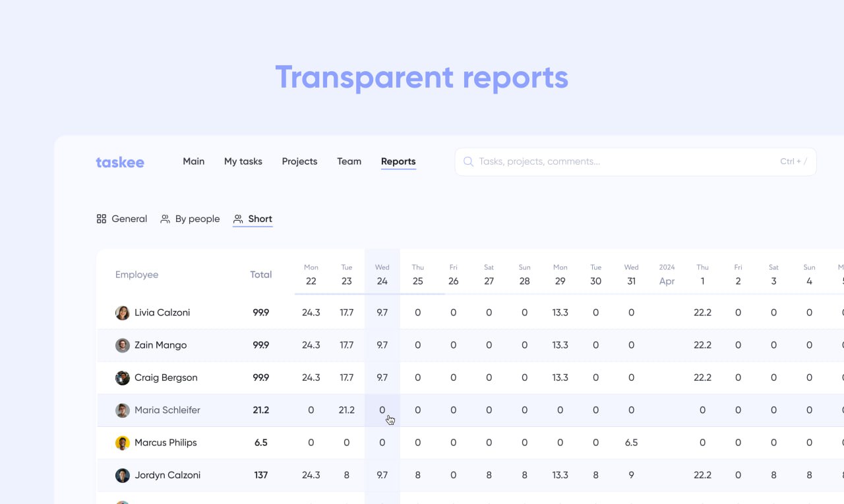Image resolution: width=844 pixels, height=504 pixels.
Task: Click the Employee column header
Action: [x=137, y=275]
